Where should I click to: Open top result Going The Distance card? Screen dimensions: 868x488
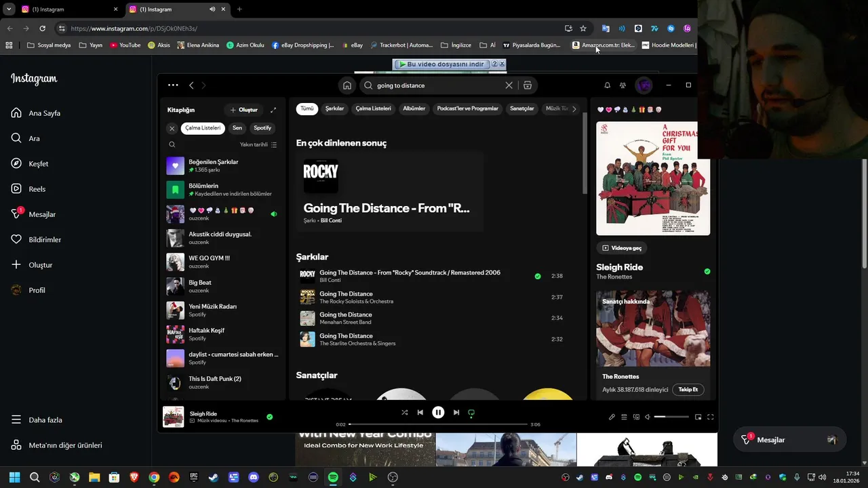390,191
